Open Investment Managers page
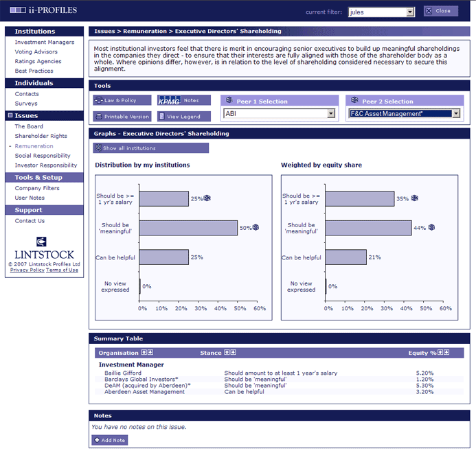The height and width of the screenshot is (453, 476). pyautogui.click(x=45, y=42)
